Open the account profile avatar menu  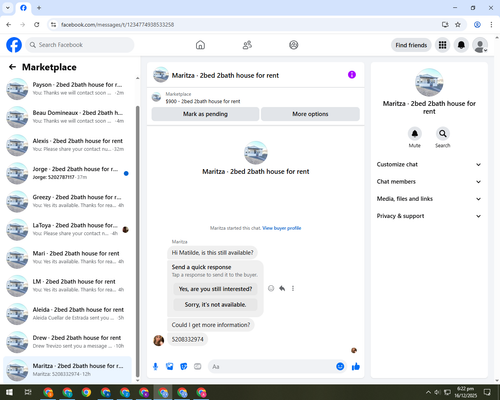(x=480, y=45)
